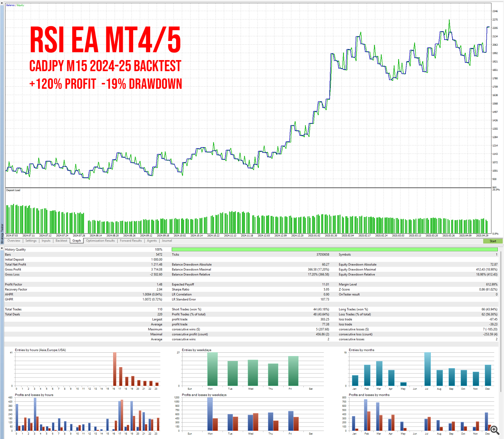Select the Recovery Factor value 2.94
The image size is (504, 439).
[x=159, y=290]
